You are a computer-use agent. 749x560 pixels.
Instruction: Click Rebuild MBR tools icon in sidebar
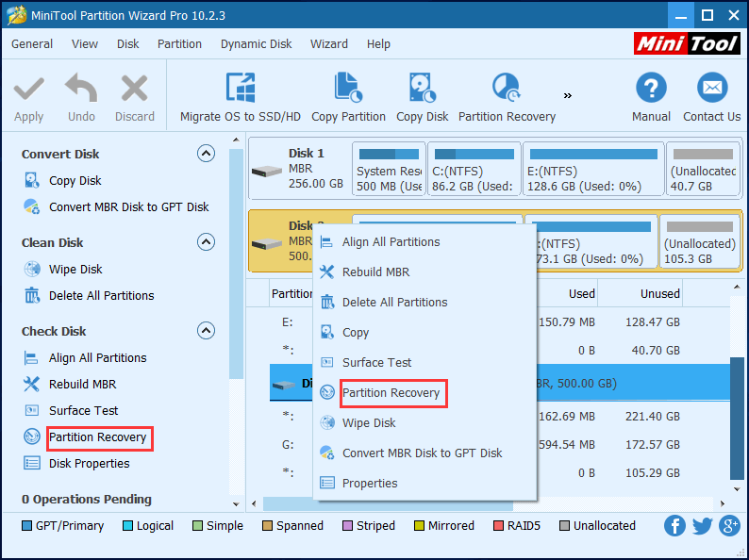click(31, 384)
